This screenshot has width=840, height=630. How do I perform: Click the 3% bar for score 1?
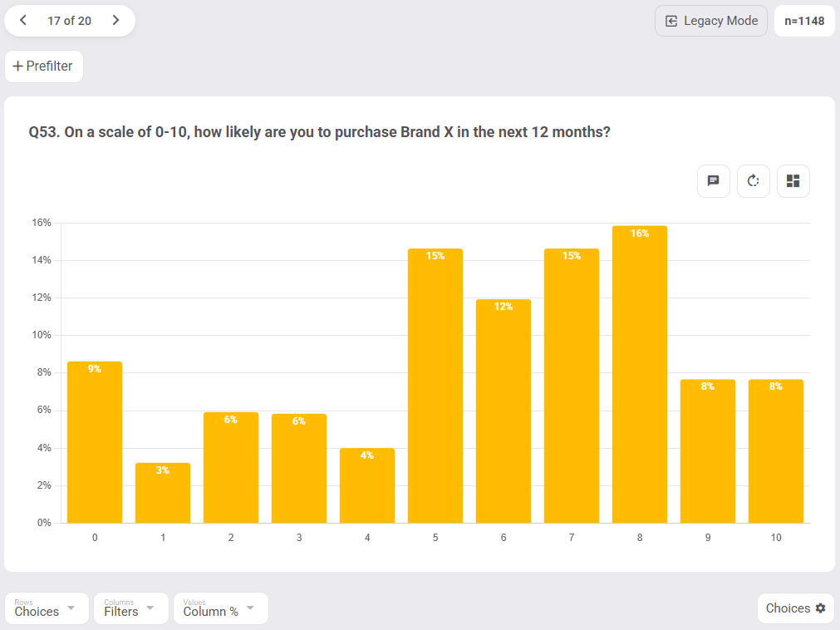point(163,493)
